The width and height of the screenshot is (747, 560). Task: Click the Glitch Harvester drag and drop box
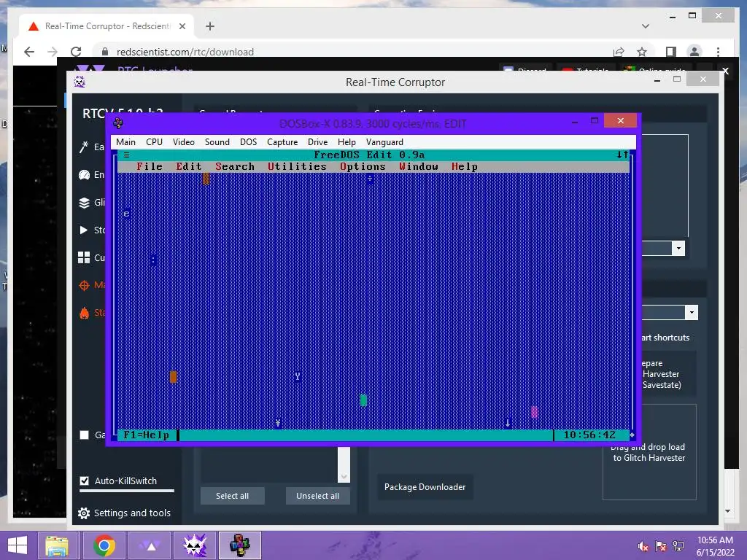pyautogui.click(x=649, y=452)
